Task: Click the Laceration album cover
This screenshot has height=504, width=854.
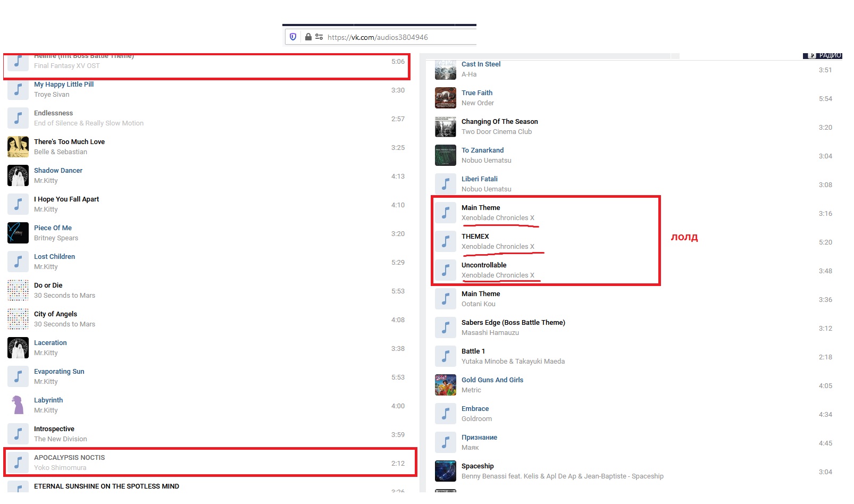Action: pyautogui.click(x=18, y=348)
